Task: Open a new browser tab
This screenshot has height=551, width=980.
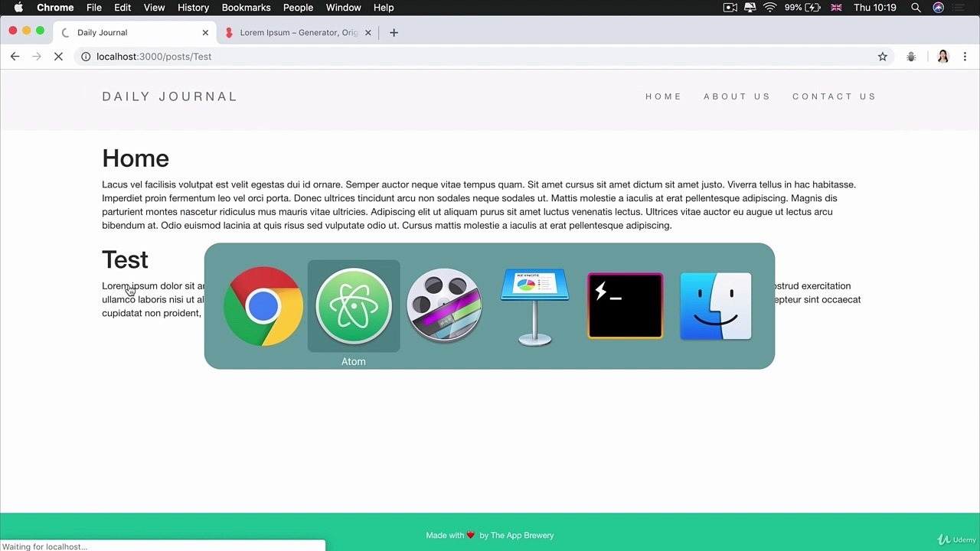Action: 394,33
